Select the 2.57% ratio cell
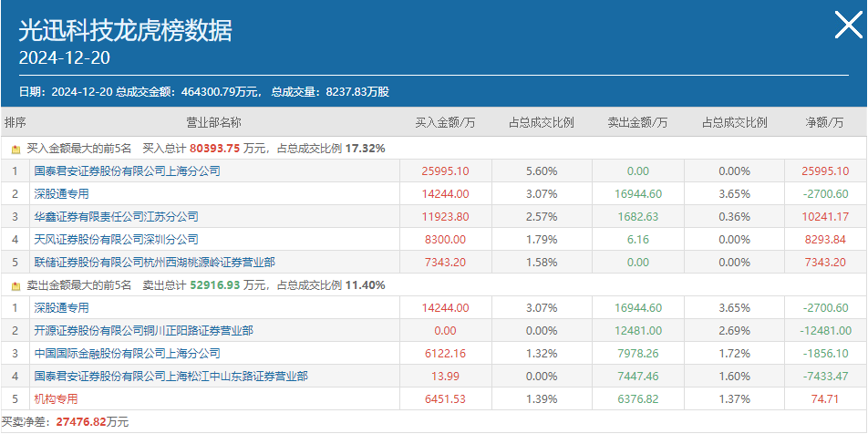The image size is (868, 434). pyautogui.click(x=542, y=216)
